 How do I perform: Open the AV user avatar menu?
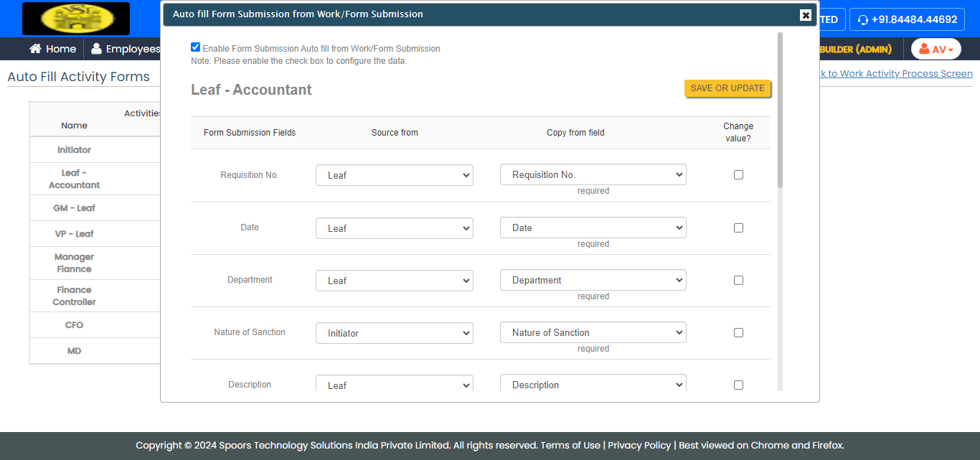[936, 49]
